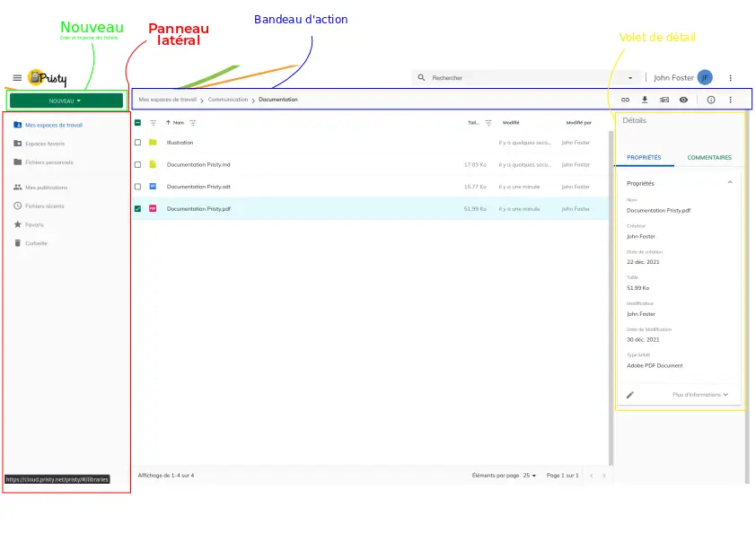Click the JF user avatar
The image size is (756, 534).
pos(705,78)
